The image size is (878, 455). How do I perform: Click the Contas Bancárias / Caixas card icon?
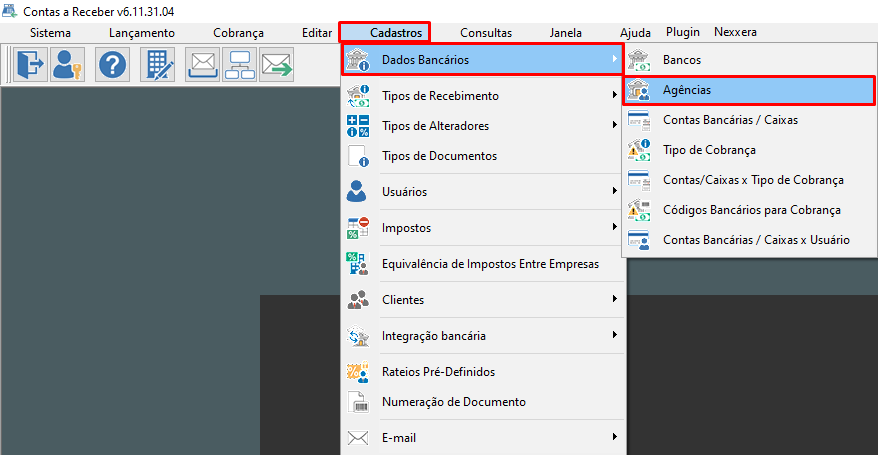pyautogui.click(x=639, y=120)
